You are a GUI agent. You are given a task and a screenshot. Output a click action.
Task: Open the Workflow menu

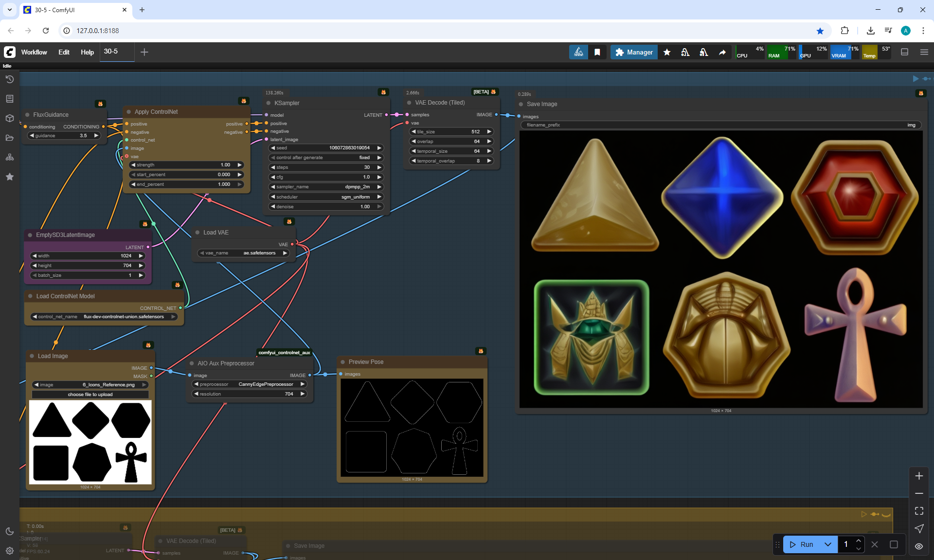coord(34,52)
